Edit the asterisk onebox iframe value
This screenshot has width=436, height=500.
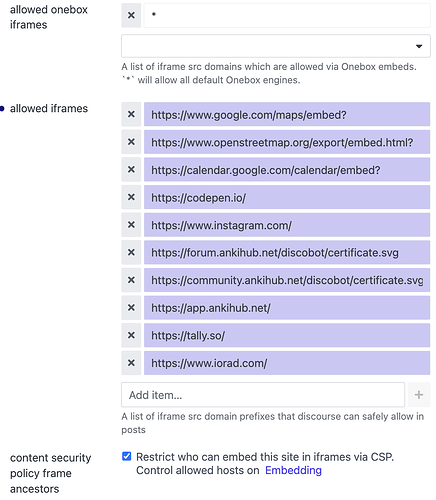tap(287, 15)
